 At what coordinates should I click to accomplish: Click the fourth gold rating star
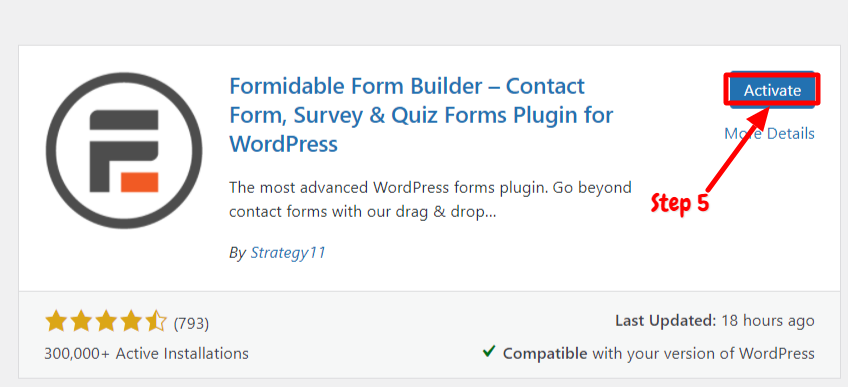[131, 321]
